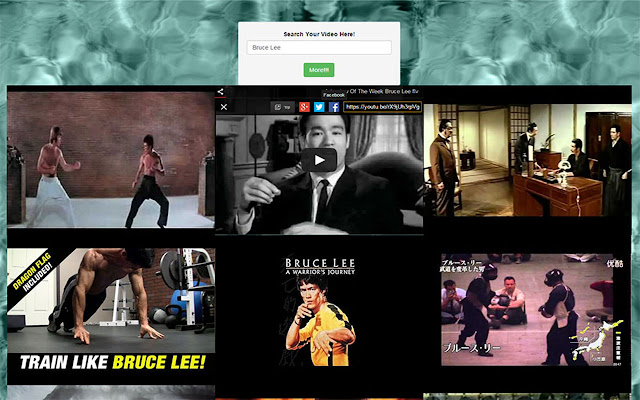Select the youtu.be share URL field
Viewport: 640px width, 400px height.
click(382, 107)
